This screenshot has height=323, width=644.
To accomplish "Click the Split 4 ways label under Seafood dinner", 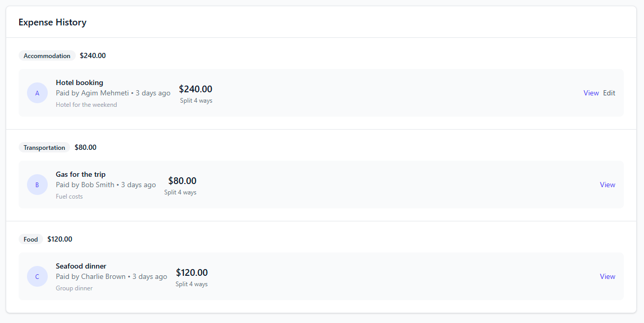I will click(x=191, y=284).
